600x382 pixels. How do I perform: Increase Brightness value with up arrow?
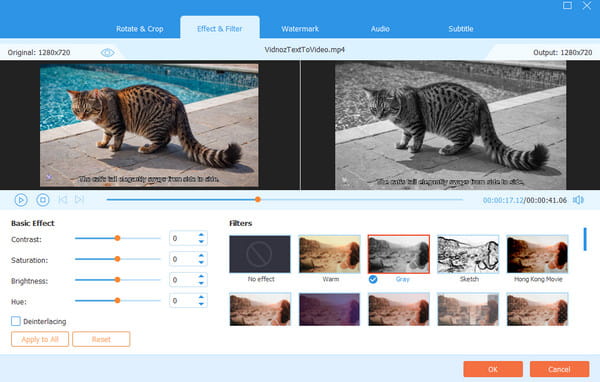click(x=201, y=276)
